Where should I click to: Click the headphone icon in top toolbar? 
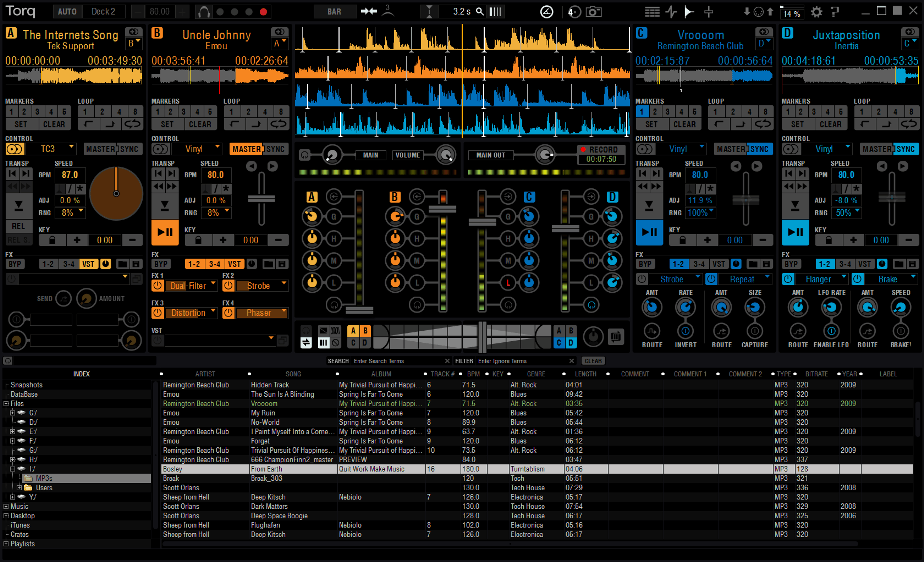pos(204,12)
